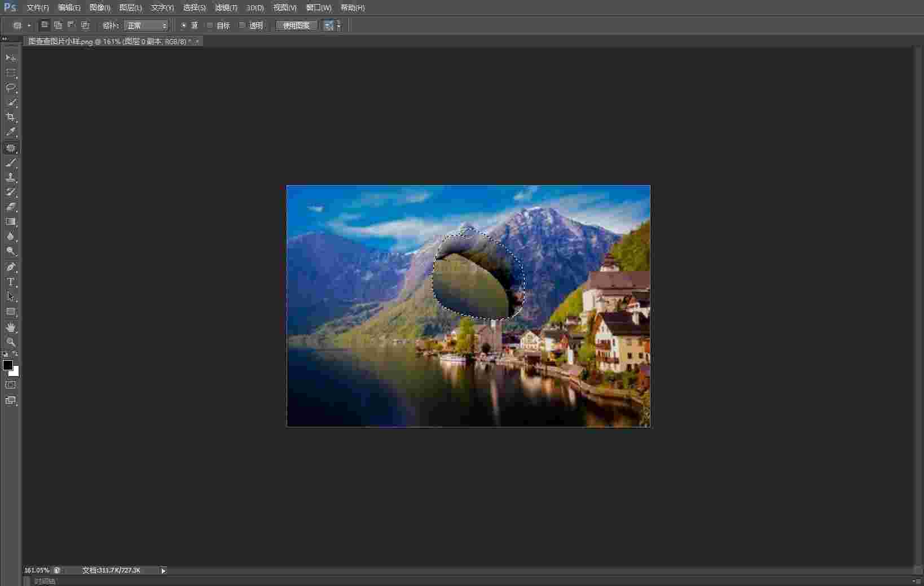Select the Hand tool

coord(11,327)
